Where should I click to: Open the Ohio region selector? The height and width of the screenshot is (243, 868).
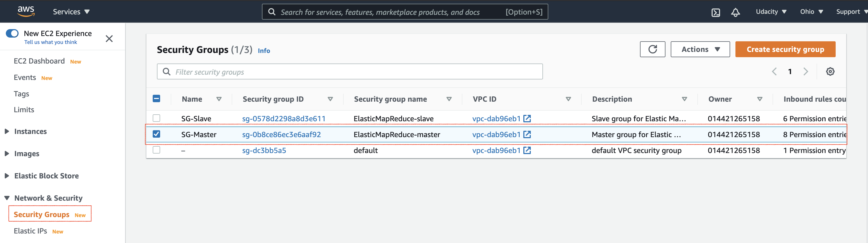(811, 11)
